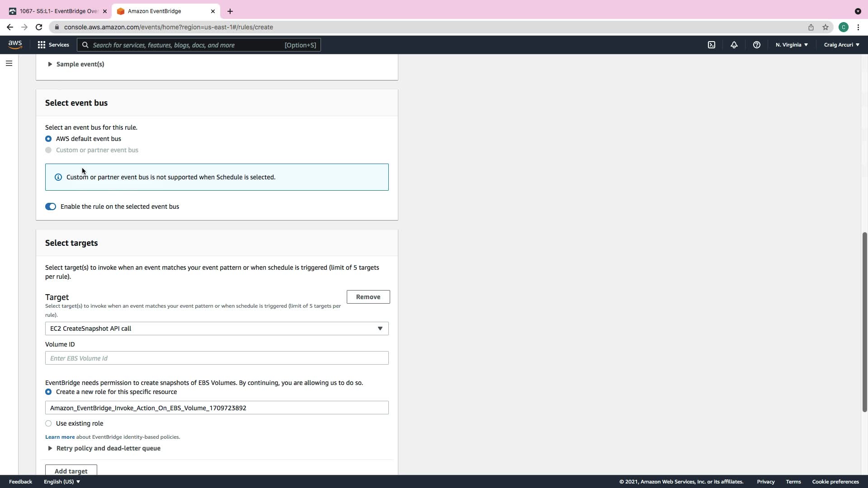The width and height of the screenshot is (868, 488).
Task: Open the EC2 CreateSnapshot API call dropdown
Action: coord(217,328)
